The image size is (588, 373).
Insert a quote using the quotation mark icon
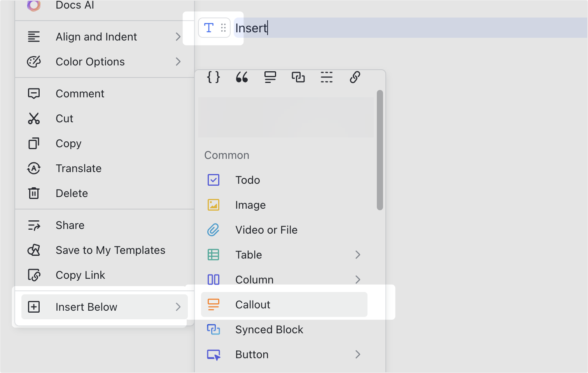(241, 77)
